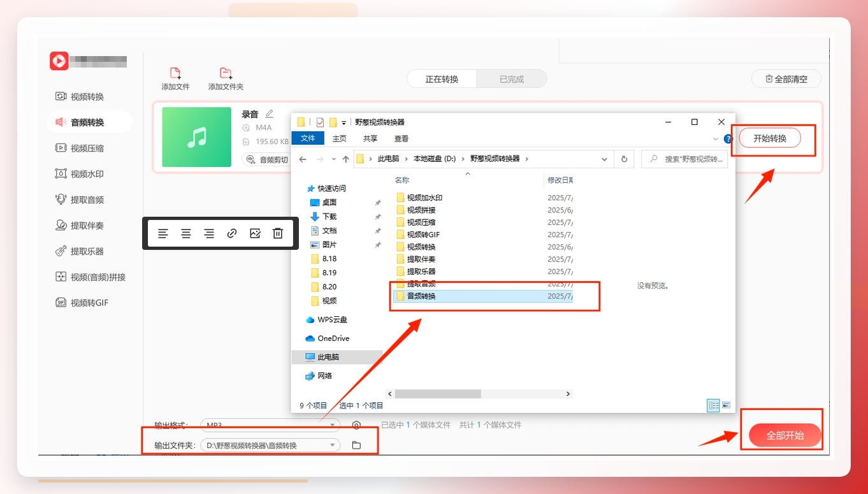Click the 音频剪切 button
868x494 pixels.
pos(268,159)
